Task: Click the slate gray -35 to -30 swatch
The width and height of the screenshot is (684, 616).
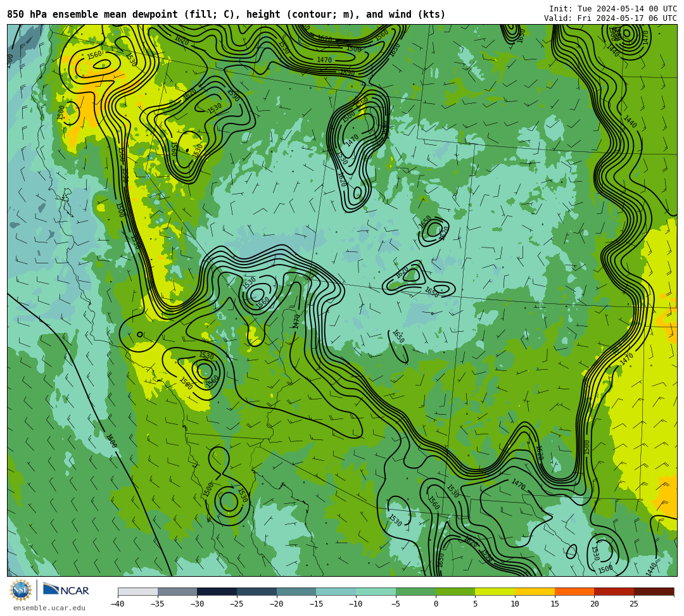Action: pyautogui.click(x=177, y=591)
